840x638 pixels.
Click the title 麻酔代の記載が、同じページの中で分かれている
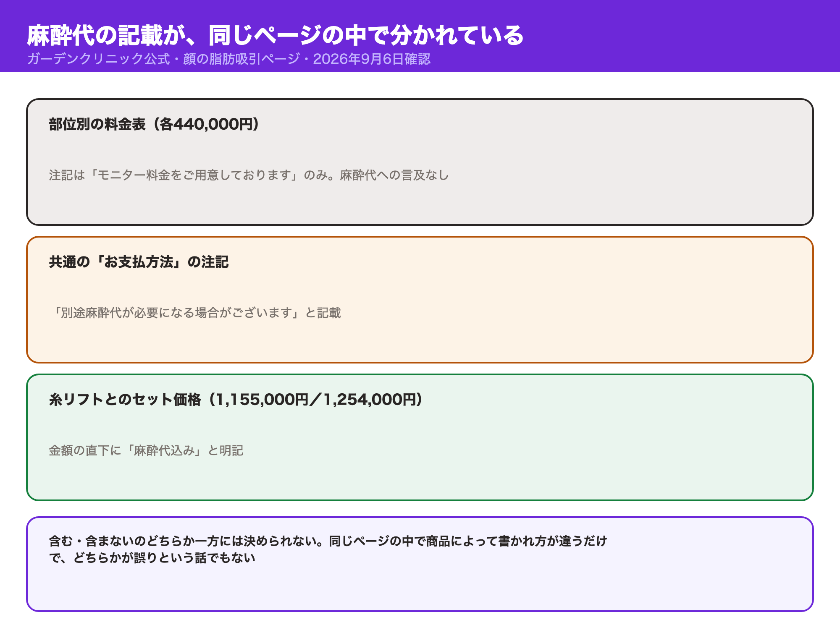[x=276, y=35]
